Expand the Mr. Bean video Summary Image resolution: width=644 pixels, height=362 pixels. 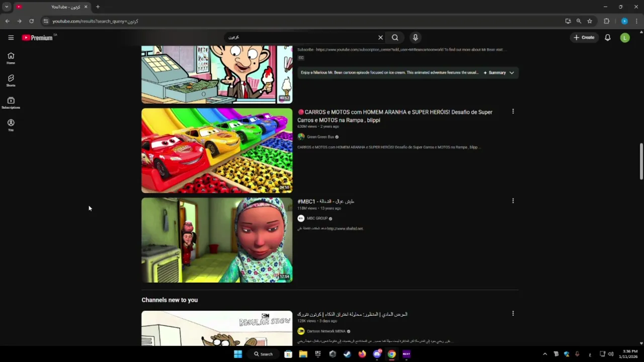499,72
